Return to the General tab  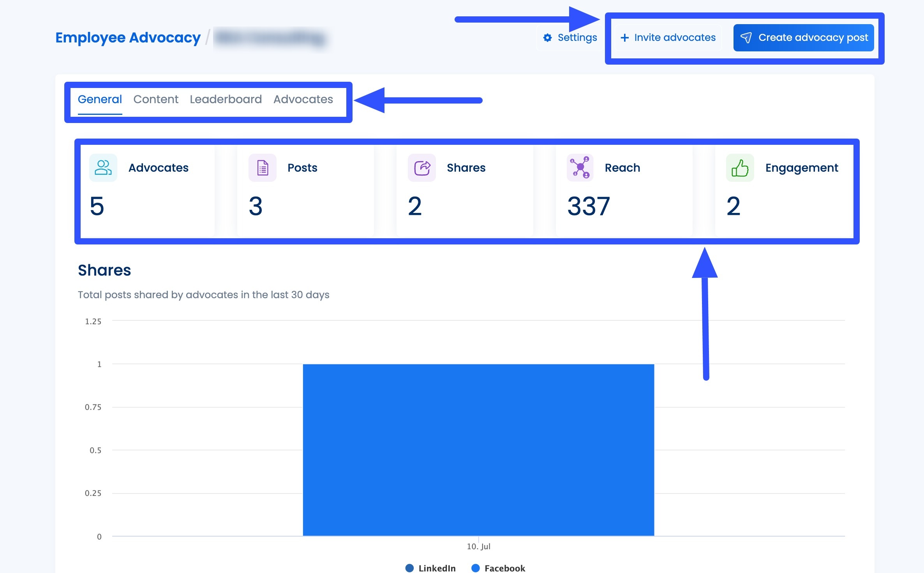tap(100, 99)
